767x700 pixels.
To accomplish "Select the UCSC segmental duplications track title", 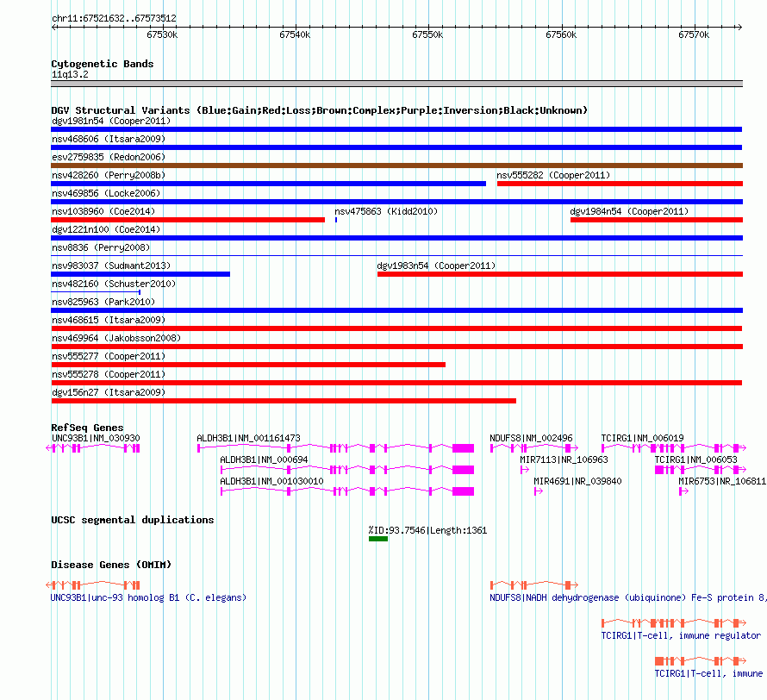I will tap(133, 520).
